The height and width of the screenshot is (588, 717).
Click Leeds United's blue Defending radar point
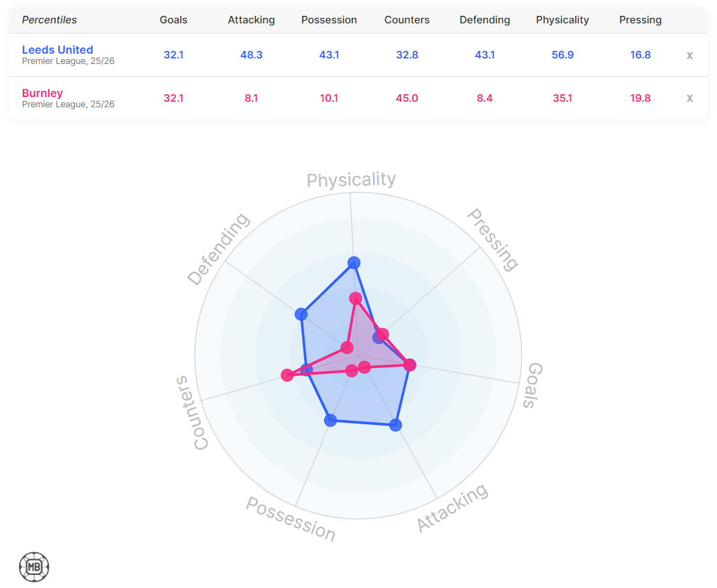tap(301, 314)
